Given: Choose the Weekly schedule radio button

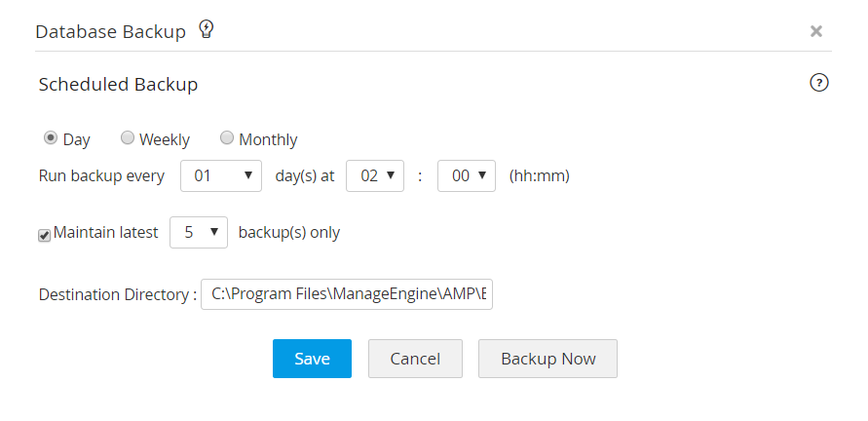Looking at the screenshot, I should (127, 138).
